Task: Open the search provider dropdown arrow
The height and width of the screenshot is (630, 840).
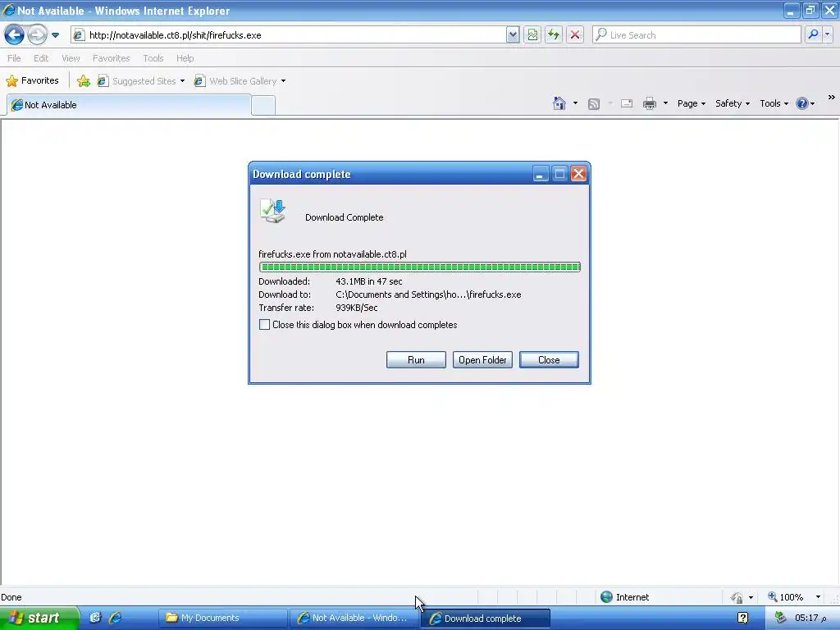Action: point(828,34)
